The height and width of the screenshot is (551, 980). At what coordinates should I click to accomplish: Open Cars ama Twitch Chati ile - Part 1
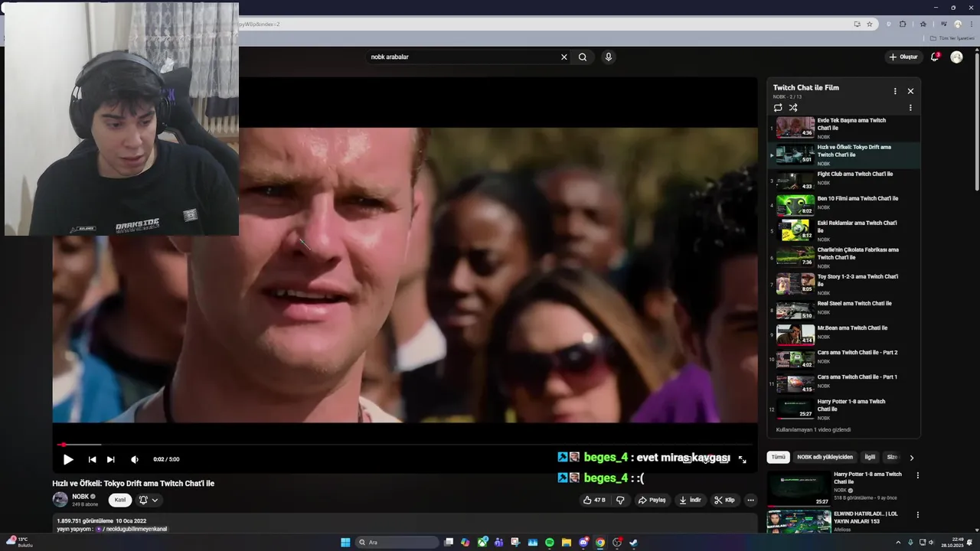click(x=845, y=383)
